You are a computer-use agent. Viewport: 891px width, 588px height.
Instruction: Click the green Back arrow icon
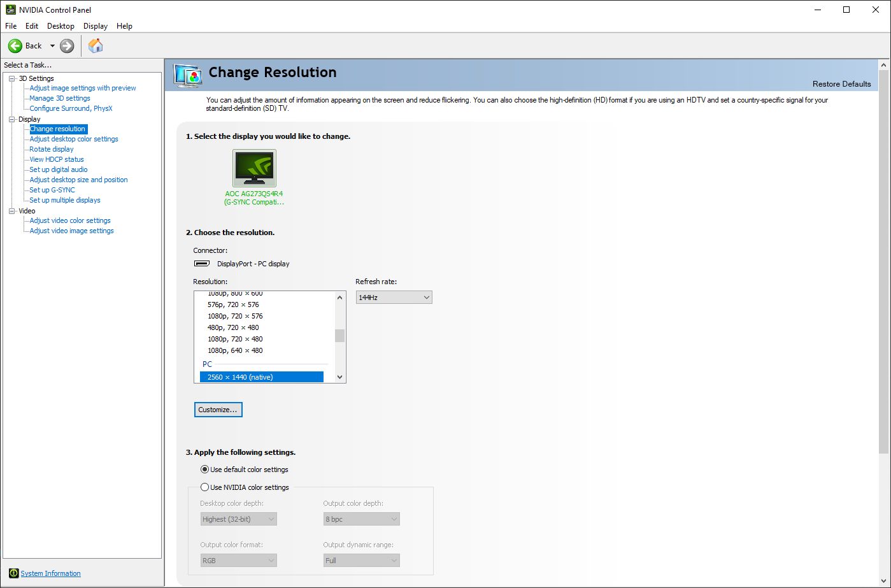click(x=15, y=46)
